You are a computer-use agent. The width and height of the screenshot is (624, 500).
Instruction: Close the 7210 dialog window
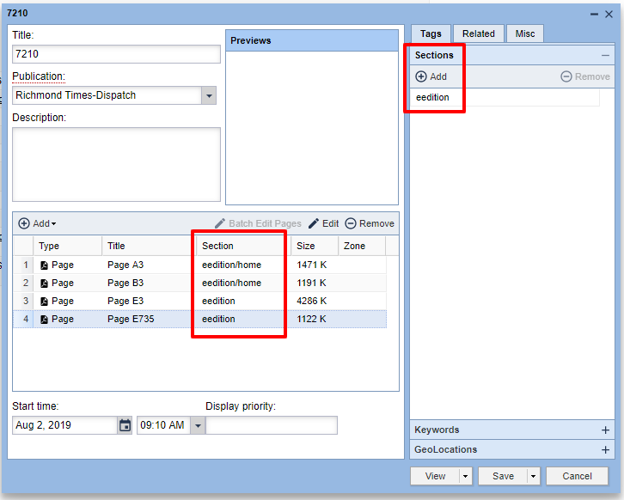608,14
